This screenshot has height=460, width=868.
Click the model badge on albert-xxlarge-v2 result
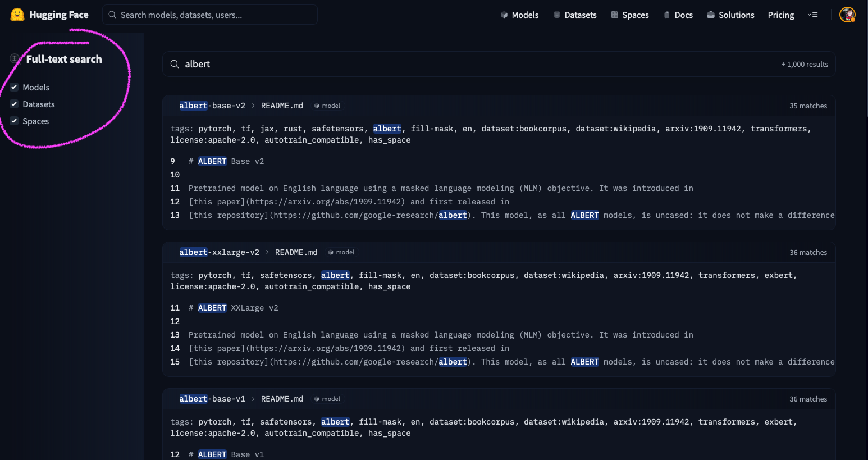(x=341, y=253)
